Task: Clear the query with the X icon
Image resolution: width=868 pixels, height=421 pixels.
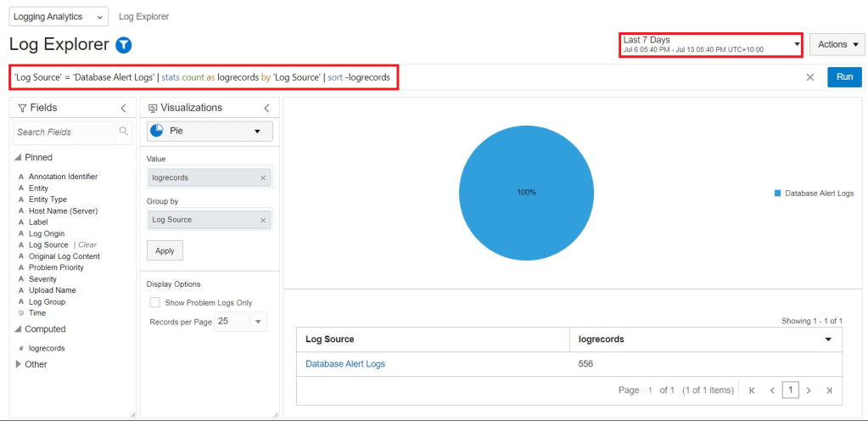Action: 809,77
